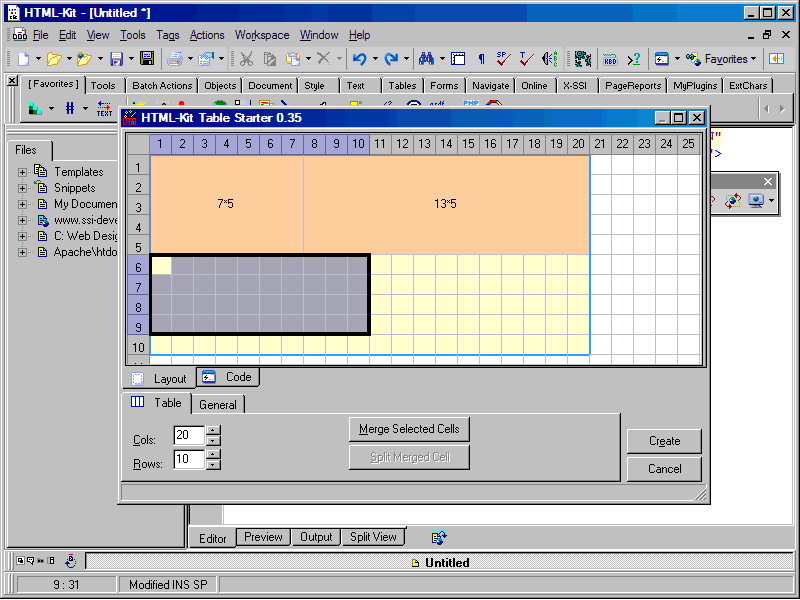Select the www.ssi-deve tree item
The width and height of the screenshot is (800, 600).
[x=85, y=220]
